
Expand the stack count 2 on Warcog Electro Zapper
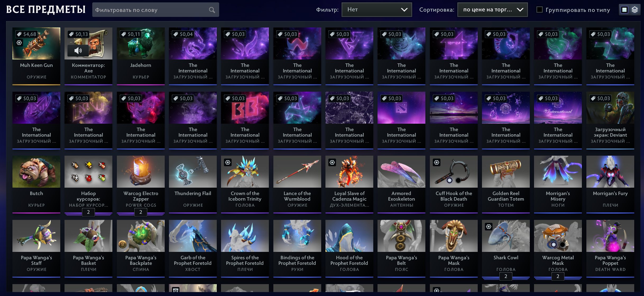coord(141,212)
